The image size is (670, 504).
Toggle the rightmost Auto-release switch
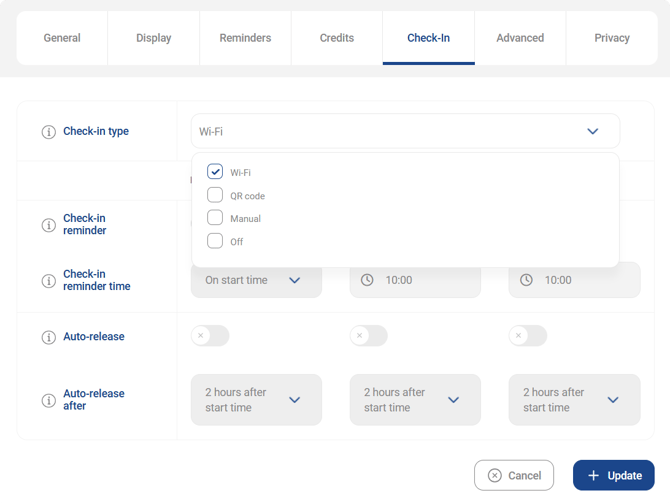click(x=528, y=336)
